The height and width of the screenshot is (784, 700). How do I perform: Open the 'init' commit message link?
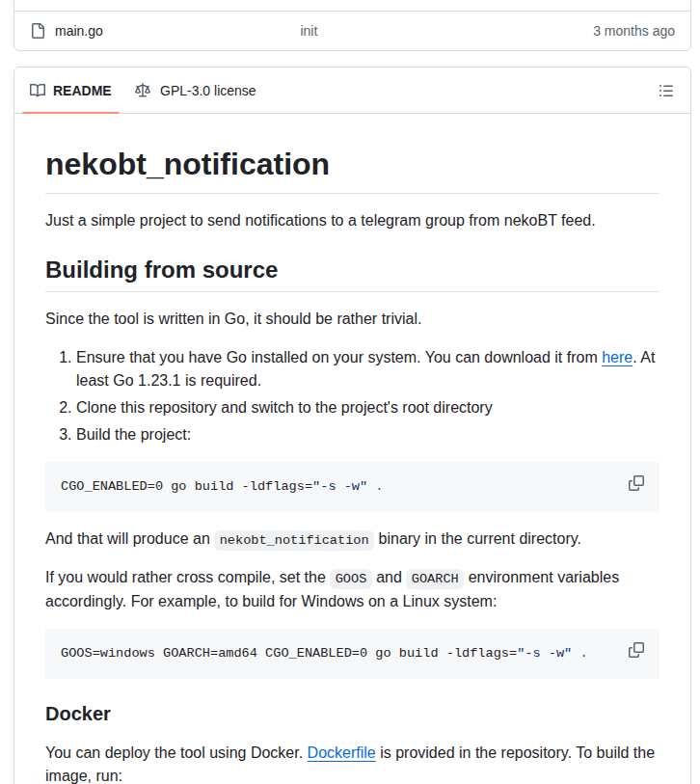click(309, 31)
